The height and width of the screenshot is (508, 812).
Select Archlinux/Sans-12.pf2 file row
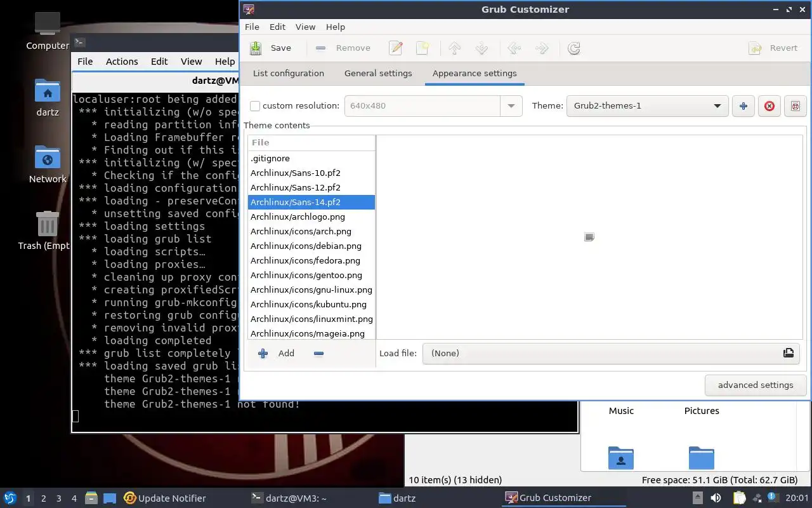[x=311, y=187]
